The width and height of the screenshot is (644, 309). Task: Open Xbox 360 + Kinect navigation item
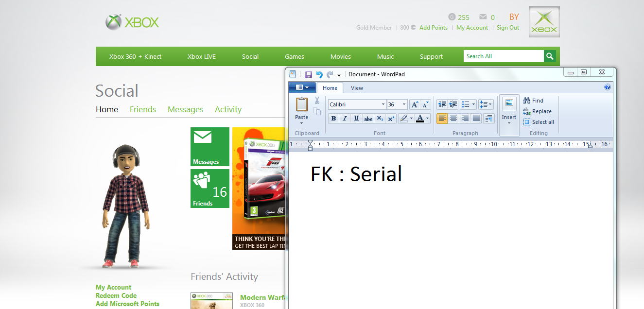click(135, 56)
